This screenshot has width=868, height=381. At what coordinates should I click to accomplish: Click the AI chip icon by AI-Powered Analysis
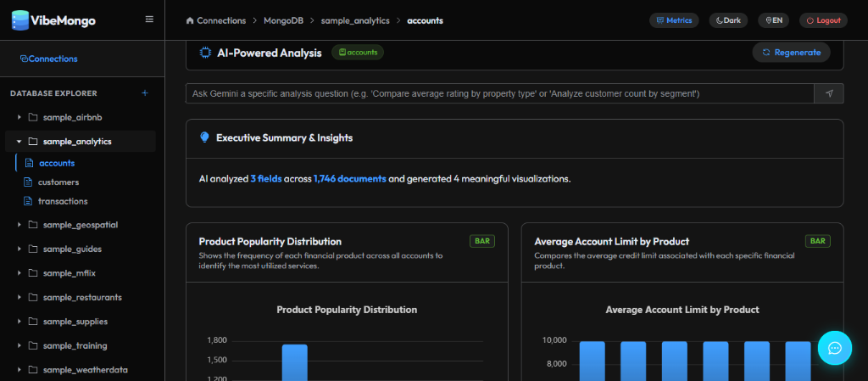[x=205, y=53]
